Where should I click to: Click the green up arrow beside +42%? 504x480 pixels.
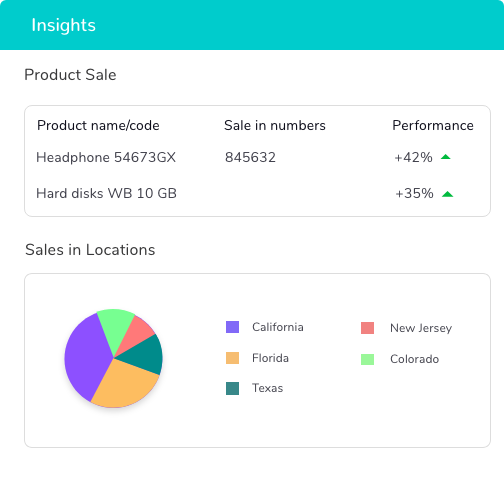446,157
